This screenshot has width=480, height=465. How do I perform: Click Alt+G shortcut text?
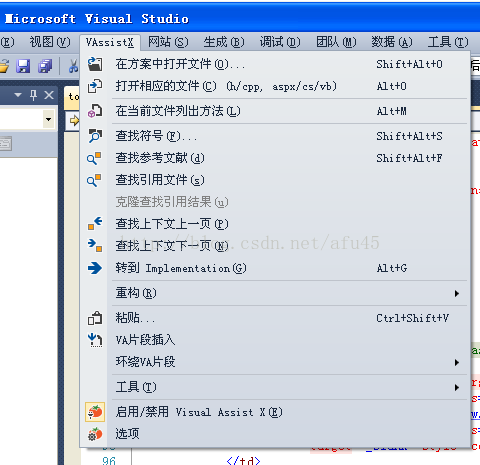[392, 268]
